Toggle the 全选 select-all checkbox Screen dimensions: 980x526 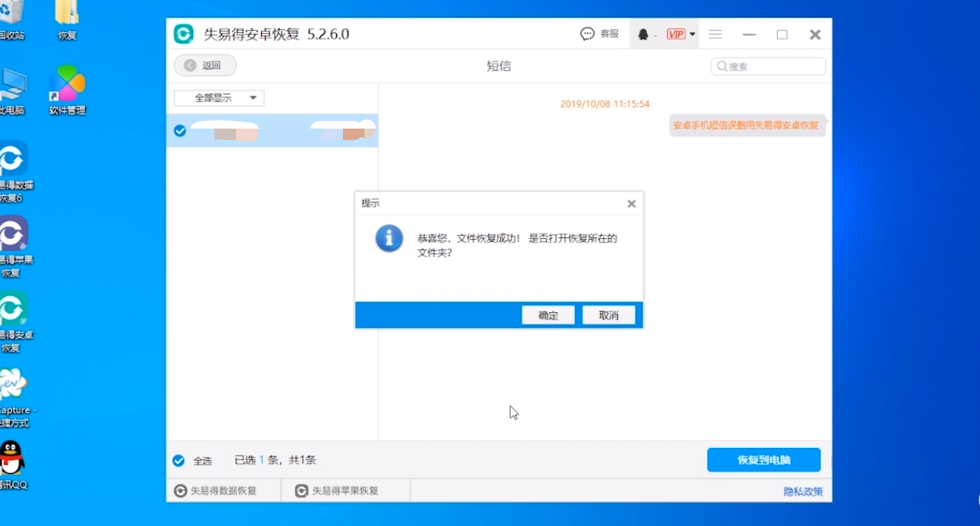click(x=178, y=461)
